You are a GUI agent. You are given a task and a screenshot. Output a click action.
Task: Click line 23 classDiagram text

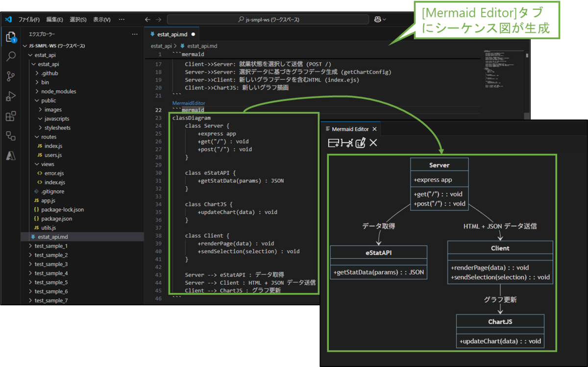click(192, 118)
